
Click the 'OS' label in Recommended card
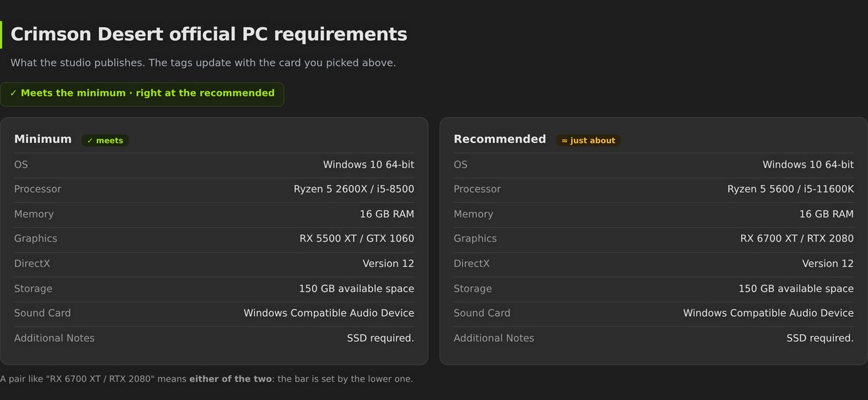(x=460, y=165)
